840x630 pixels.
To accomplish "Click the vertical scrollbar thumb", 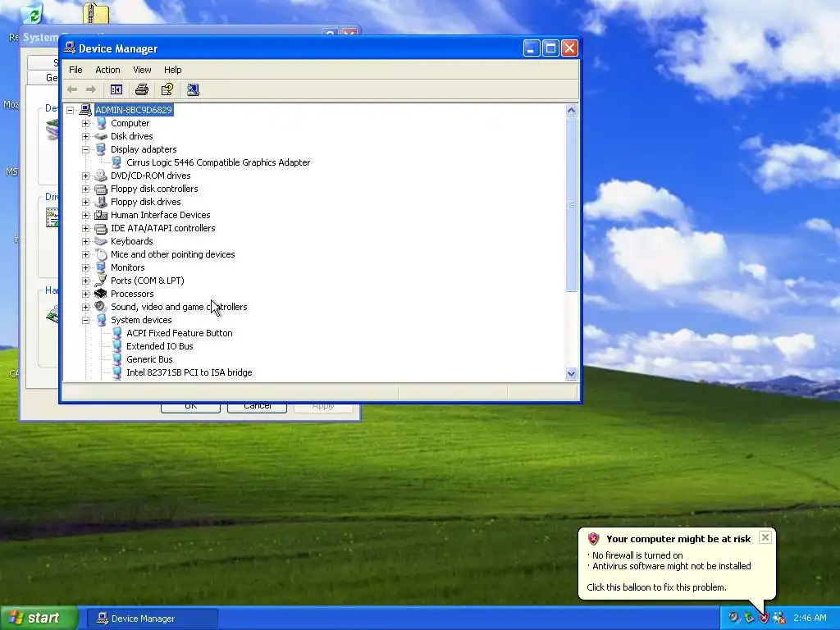I will tap(571, 204).
